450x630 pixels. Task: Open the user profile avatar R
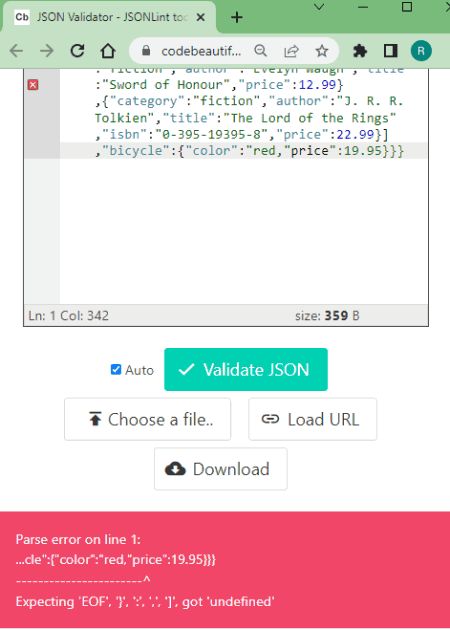click(x=421, y=51)
